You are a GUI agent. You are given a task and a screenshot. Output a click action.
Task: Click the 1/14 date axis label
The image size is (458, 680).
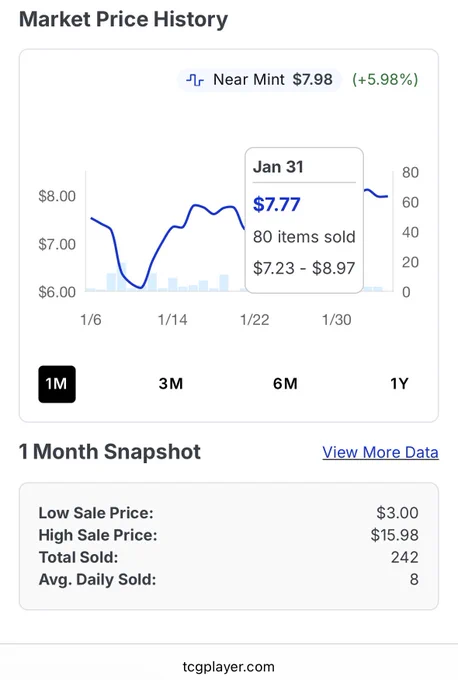point(172,320)
